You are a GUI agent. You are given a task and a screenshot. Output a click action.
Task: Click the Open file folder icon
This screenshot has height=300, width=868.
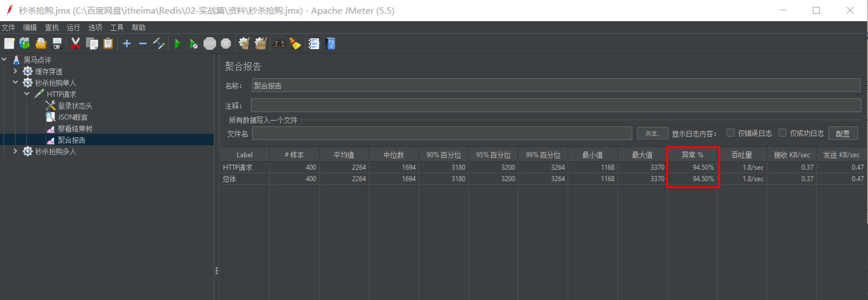41,43
